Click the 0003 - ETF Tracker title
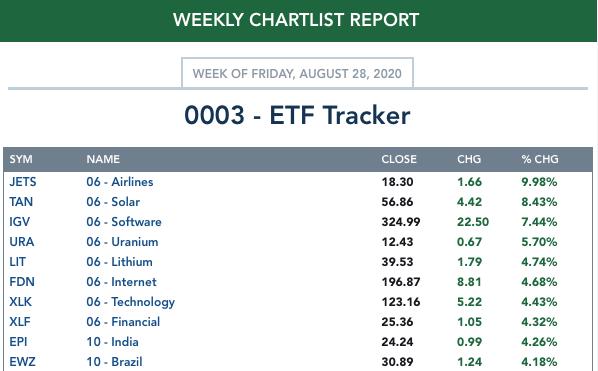 pos(297,115)
